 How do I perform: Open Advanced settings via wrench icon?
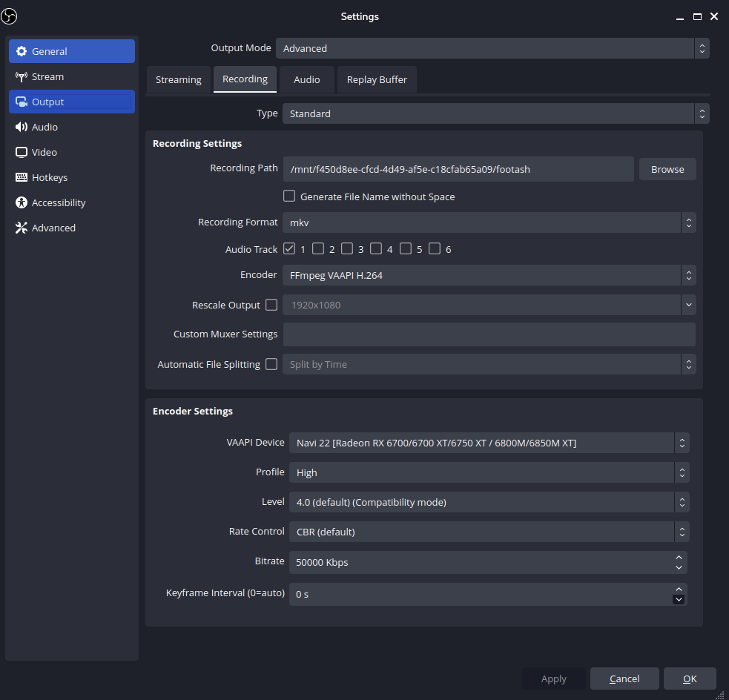click(x=22, y=228)
